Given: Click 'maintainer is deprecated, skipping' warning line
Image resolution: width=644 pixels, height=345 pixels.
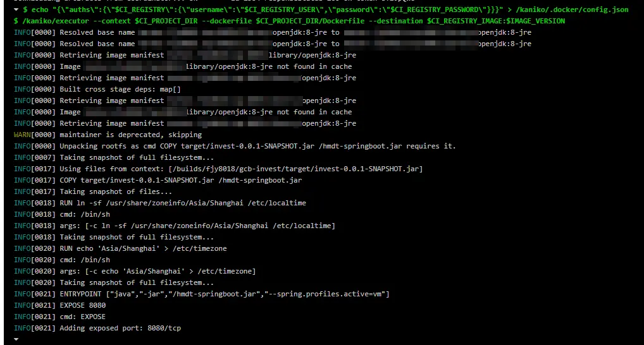Looking at the screenshot, I should [108, 135].
